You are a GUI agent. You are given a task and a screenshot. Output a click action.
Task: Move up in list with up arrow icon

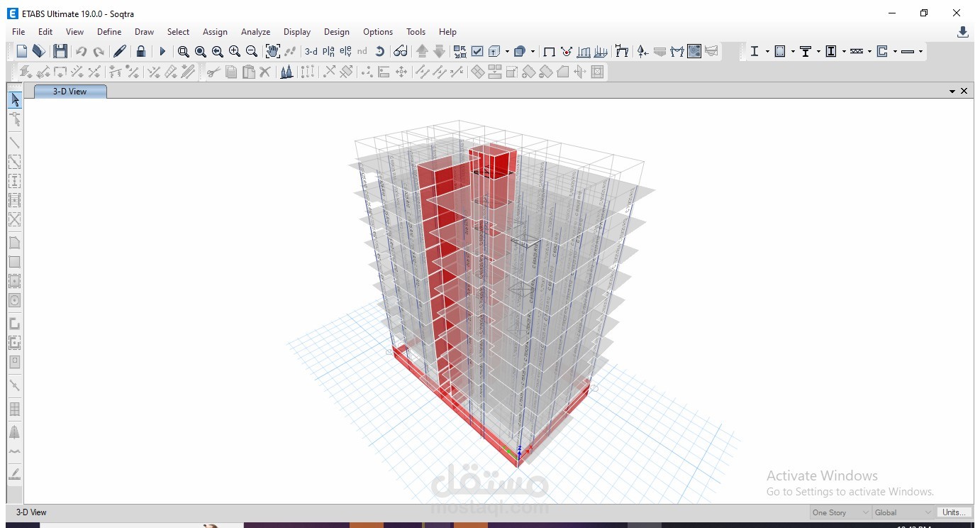coord(423,51)
